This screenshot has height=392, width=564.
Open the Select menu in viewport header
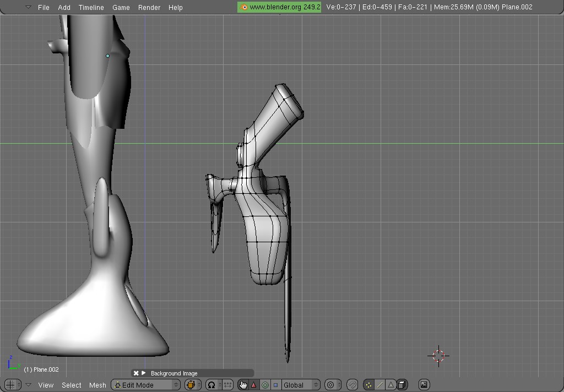71,385
